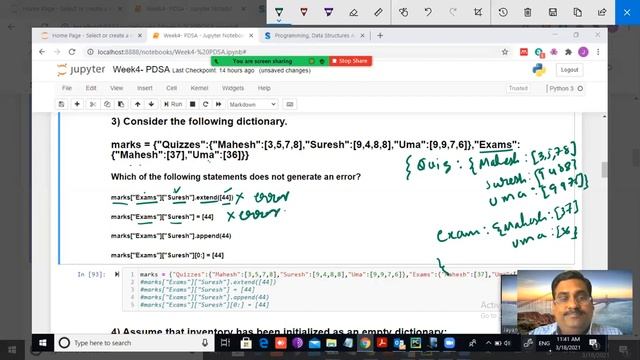Screen dimensions: 640x360
Task: Copy the snip to clipboard
Action: pos(578,12)
